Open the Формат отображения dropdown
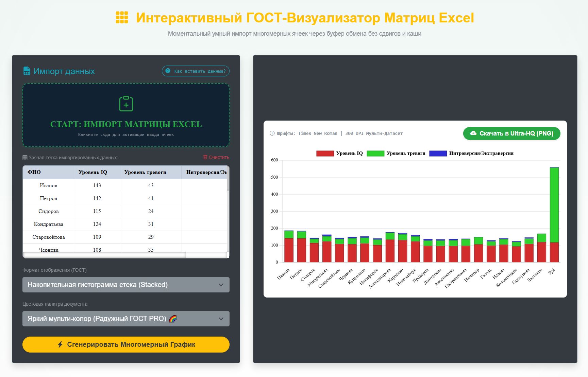 tap(126, 285)
